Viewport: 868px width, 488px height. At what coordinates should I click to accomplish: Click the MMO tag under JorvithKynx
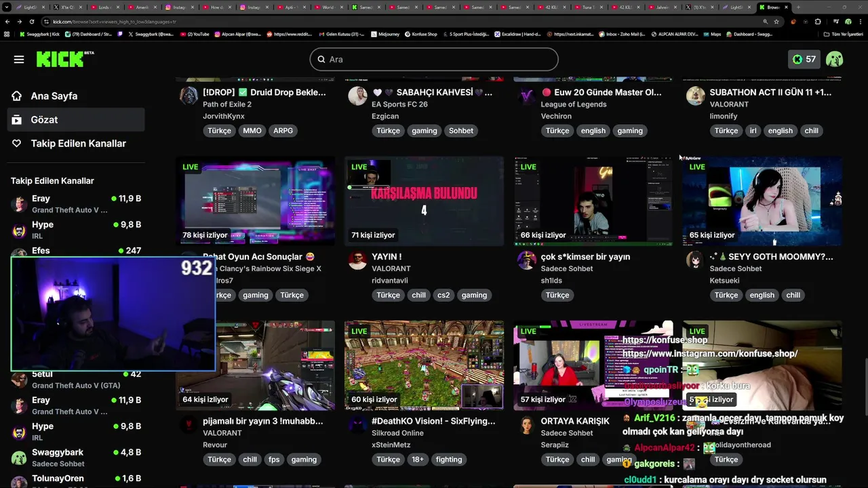pos(252,131)
